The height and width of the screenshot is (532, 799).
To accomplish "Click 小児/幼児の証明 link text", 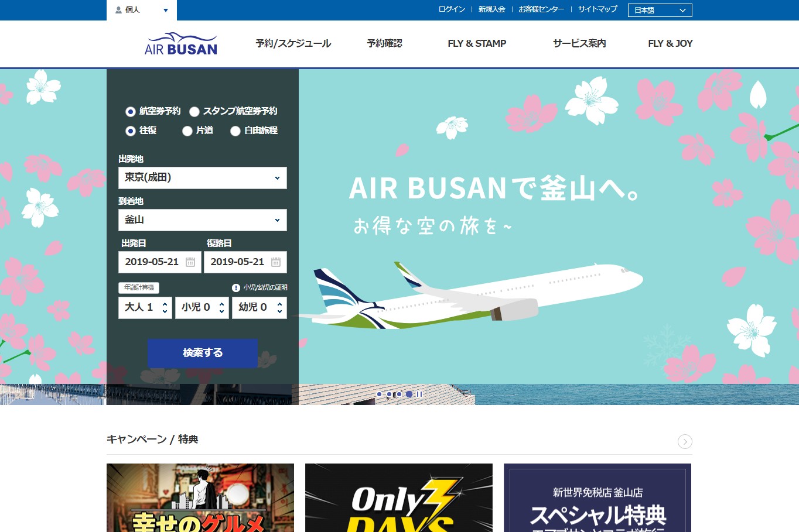I will (265, 288).
